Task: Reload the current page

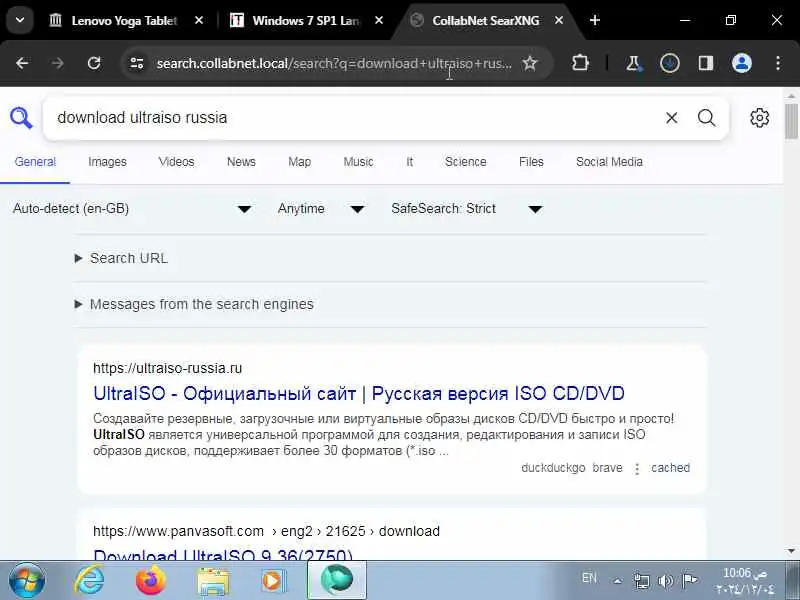Action: point(94,63)
